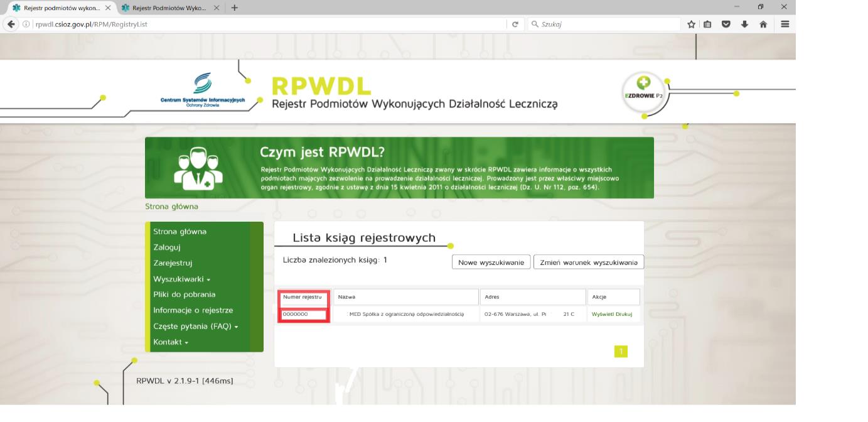Click Wyświetl link in Akcje column

click(603, 314)
